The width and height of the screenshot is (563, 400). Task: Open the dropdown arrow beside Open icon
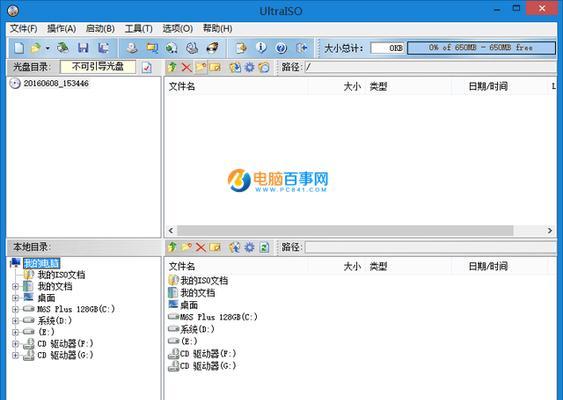47,48
